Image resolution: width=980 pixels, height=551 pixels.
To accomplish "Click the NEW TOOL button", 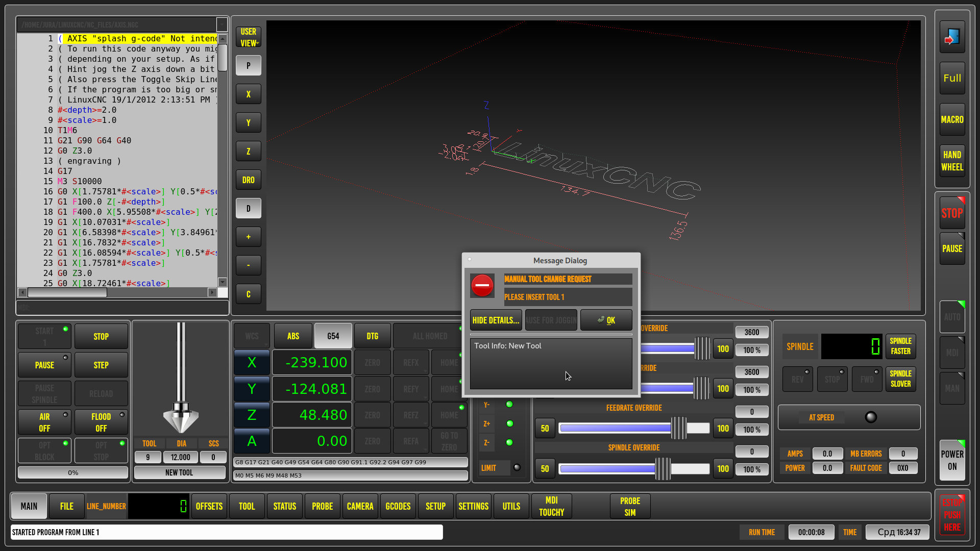I will point(179,473).
